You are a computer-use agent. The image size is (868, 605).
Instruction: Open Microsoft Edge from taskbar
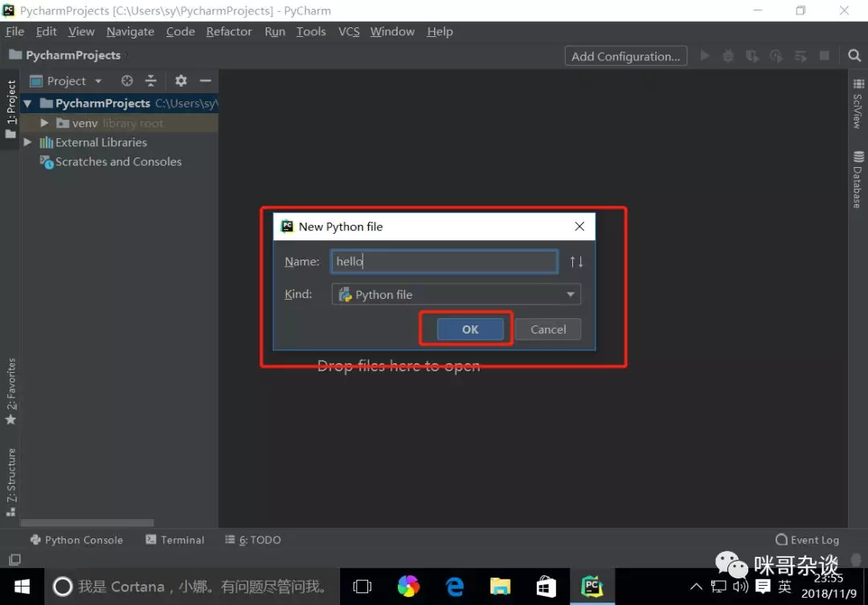(454, 587)
